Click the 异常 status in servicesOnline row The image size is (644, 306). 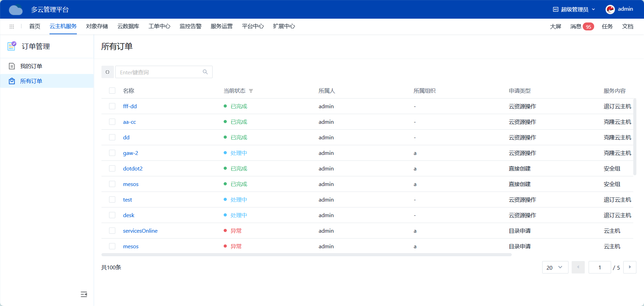coord(236,231)
